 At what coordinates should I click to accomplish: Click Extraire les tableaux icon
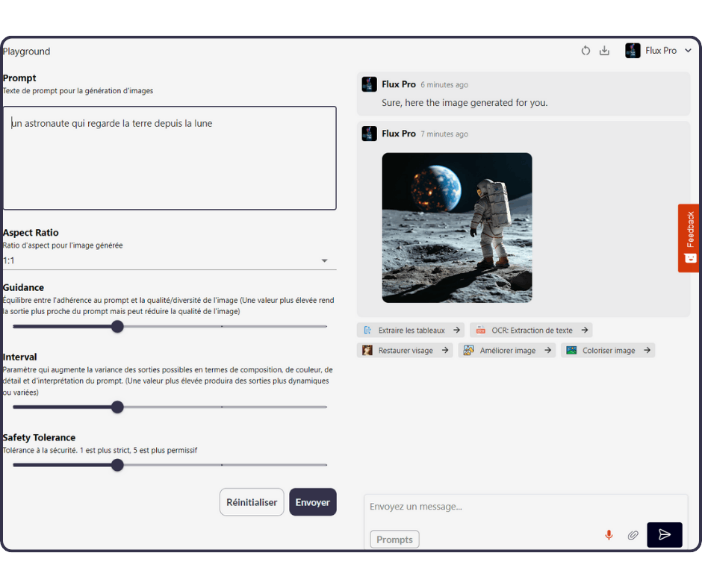pos(367,331)
